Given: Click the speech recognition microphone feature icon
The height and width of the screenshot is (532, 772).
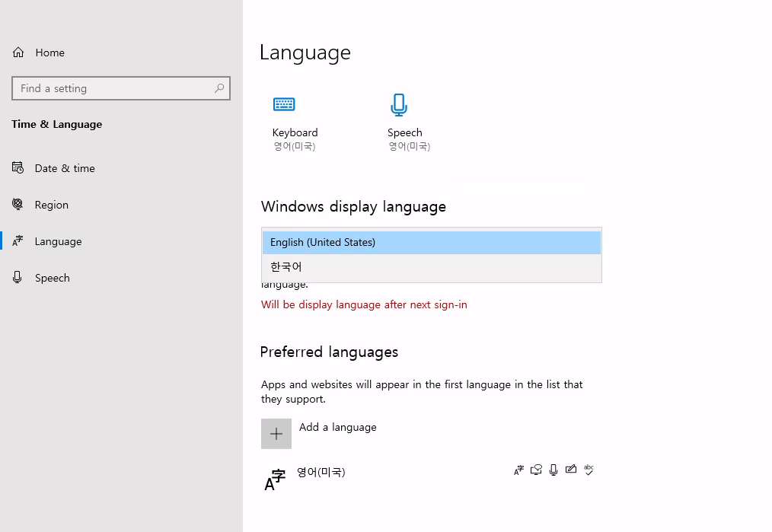Looking at the screenshot, I should [553, 470].
